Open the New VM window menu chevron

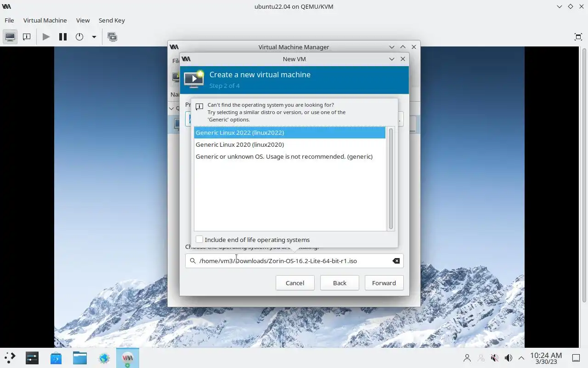click(392, 59)
